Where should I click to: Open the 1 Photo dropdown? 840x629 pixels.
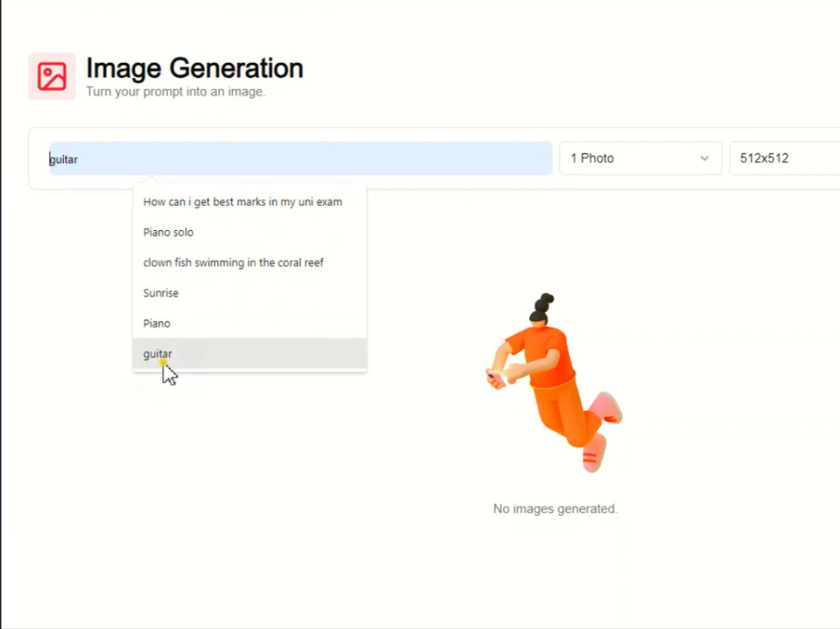coord(640,158)
